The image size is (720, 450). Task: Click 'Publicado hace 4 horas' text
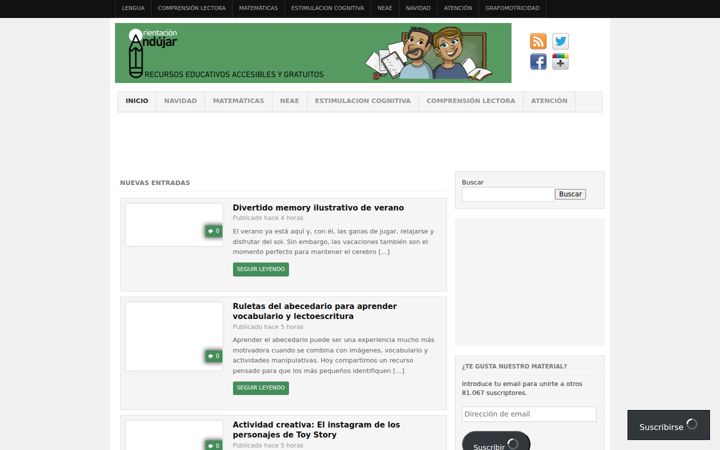268,218
